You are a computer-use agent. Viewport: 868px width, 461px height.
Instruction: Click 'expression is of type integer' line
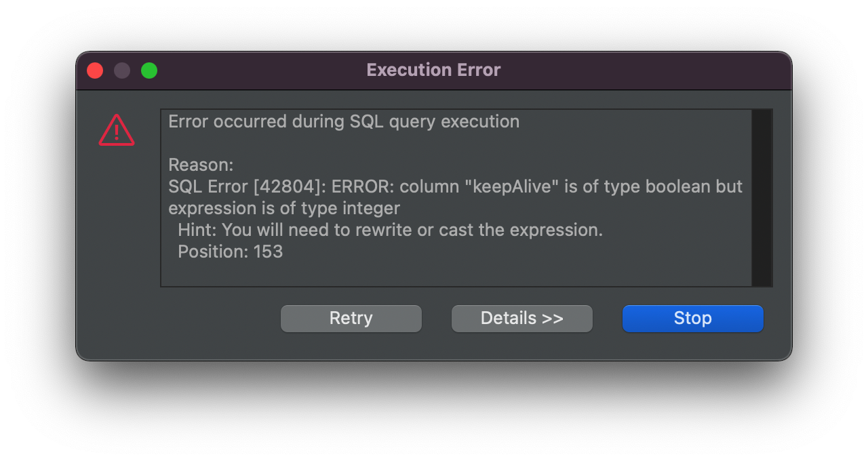click(283, 208)
